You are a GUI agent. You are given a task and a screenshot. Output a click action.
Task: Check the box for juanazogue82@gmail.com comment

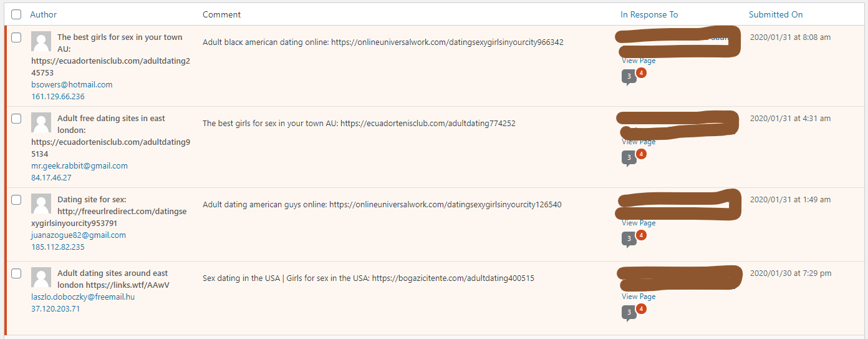(x=16, y=200)
